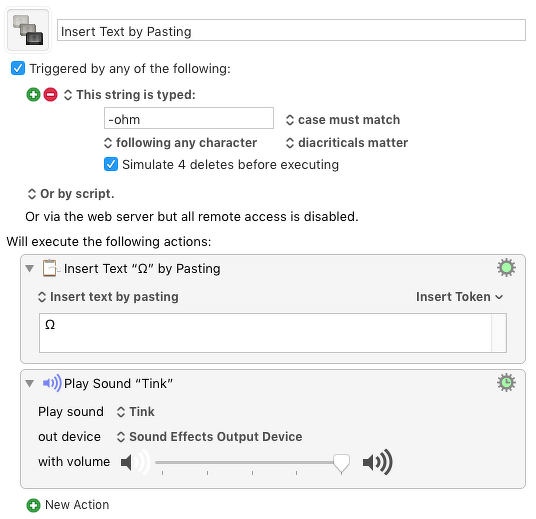Uncheck Simulate 4 deletes before executing
Screen dimensions: 536x519
[111, 164]
